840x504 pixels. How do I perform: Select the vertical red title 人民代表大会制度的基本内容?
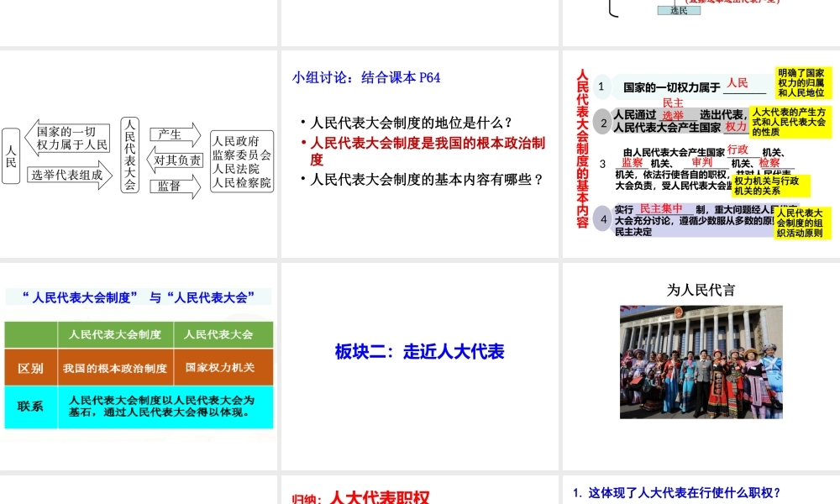point(582,149)
